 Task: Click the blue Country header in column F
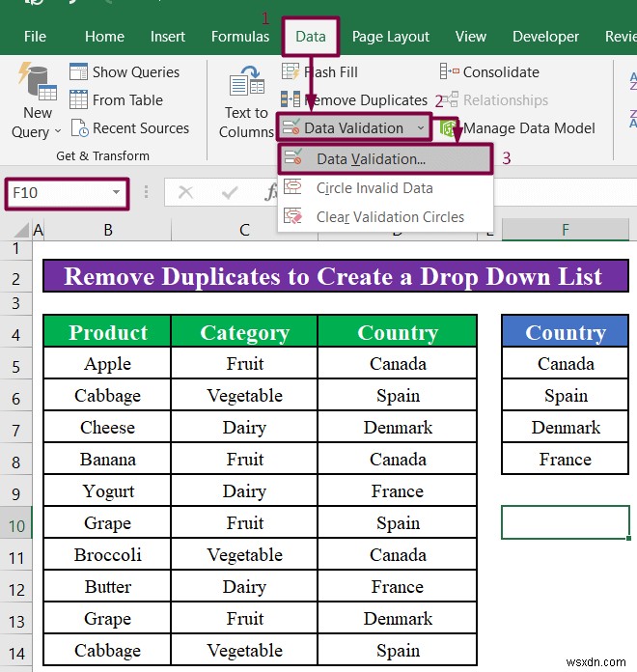(x=565, y=331)
